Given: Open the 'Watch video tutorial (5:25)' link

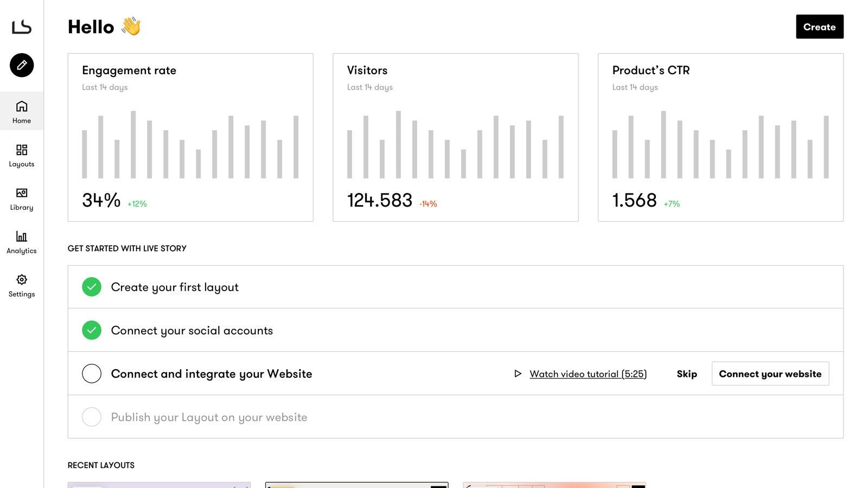Looking at the screenshot, I should click(x=588, y=374).
